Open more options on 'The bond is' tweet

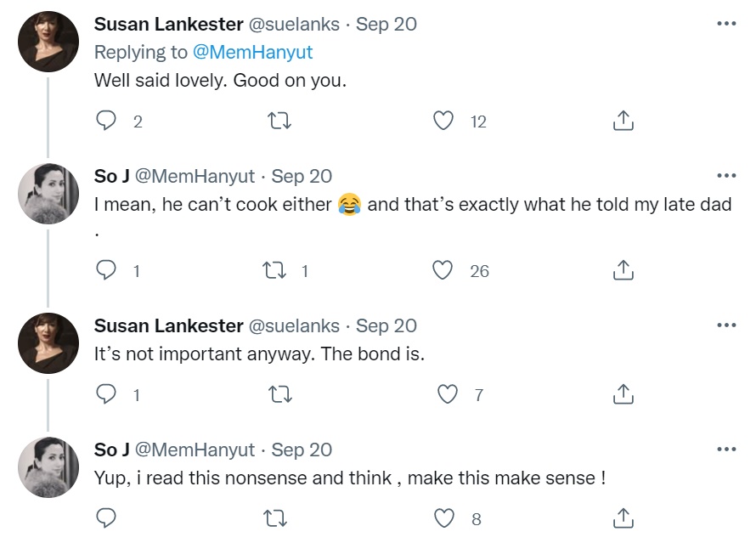726,325
